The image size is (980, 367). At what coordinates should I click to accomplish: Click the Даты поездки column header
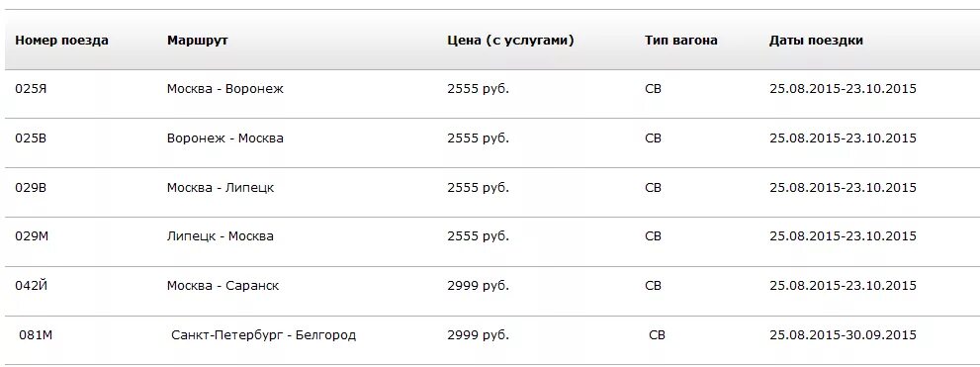(816, 41)
